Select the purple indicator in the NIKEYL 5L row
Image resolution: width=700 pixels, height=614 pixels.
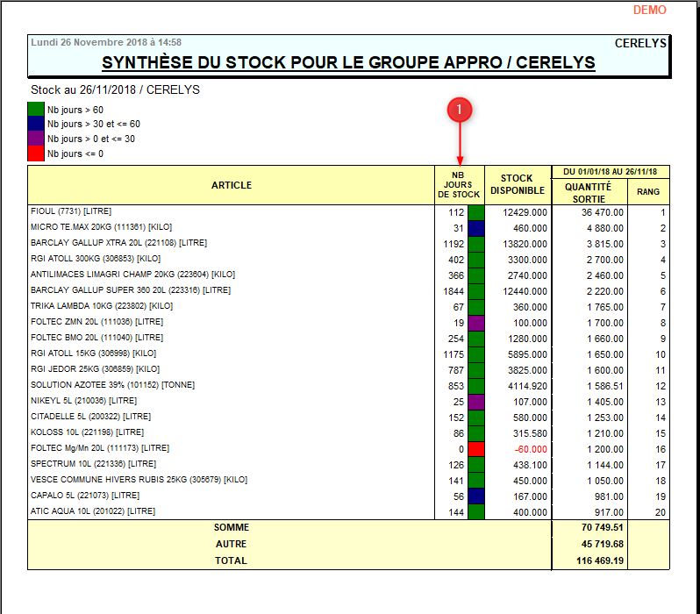(x=475, y=402)
